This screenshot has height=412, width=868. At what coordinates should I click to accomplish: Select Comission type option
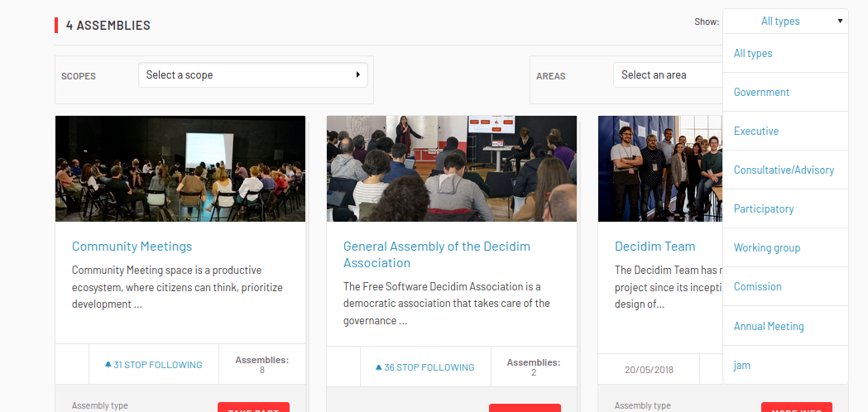(x=757, y=286)
